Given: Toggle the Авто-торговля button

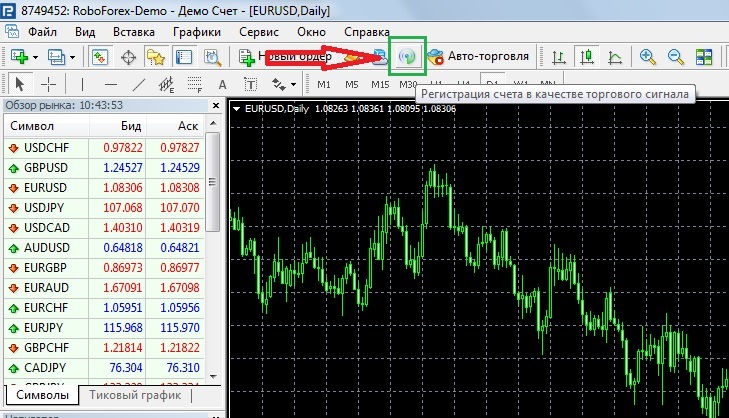Looking at the screenshot, I should (x=478, y=56).
